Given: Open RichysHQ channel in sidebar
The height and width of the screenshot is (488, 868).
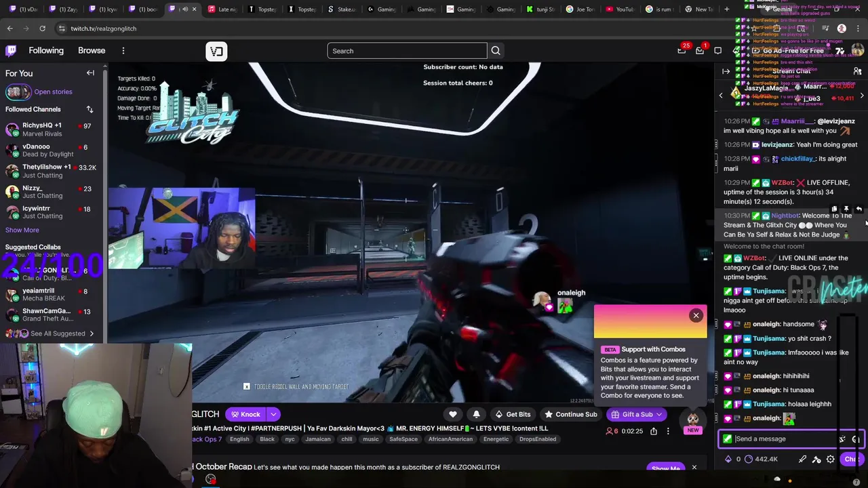Looking at the screenshot, I should [x=51, y=129].
